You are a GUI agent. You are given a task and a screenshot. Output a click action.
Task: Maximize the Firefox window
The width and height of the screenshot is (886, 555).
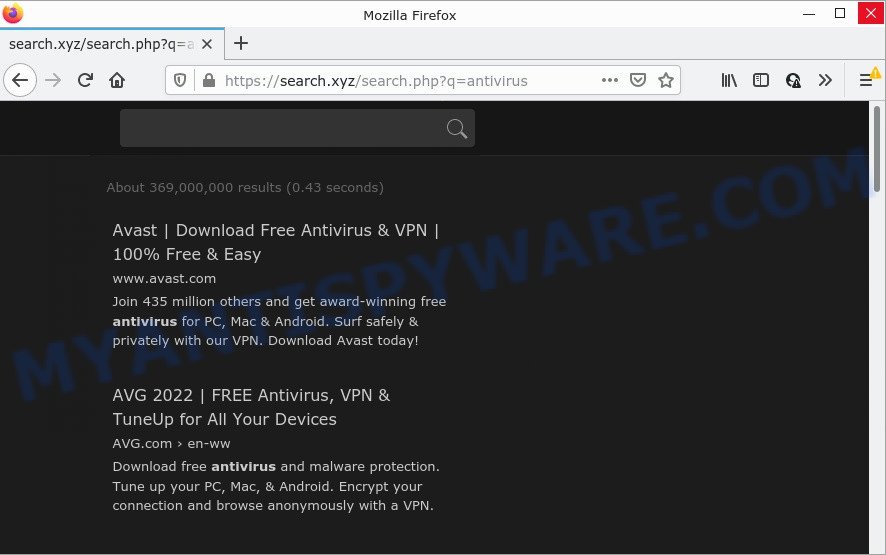[x=840, y=13]
